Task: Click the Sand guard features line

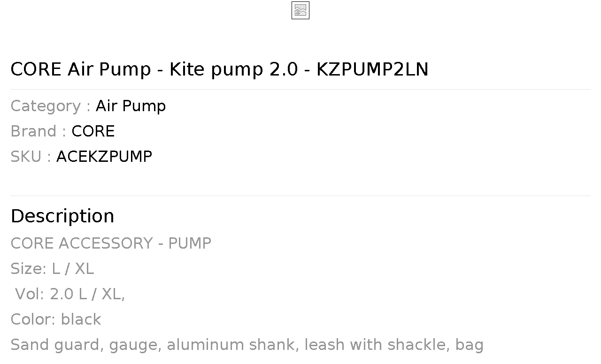Action: click(247, 345)
